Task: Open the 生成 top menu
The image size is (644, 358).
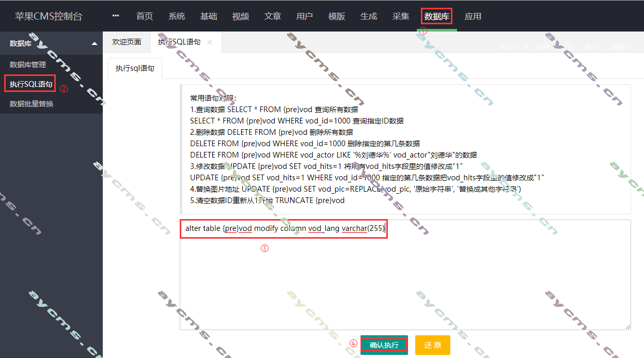Action: tap(369, 17)
